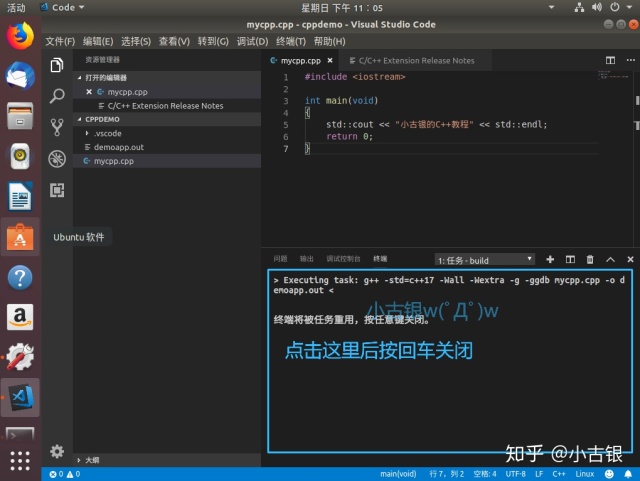Kill terminal with trash icon
The width and height of the screenshot is (640, 481).
pyautogui.click(x=590, y=259)
